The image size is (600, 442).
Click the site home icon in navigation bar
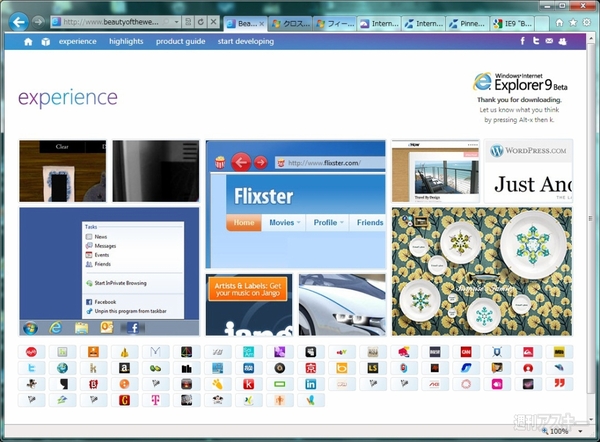click(x=28, y=42)
